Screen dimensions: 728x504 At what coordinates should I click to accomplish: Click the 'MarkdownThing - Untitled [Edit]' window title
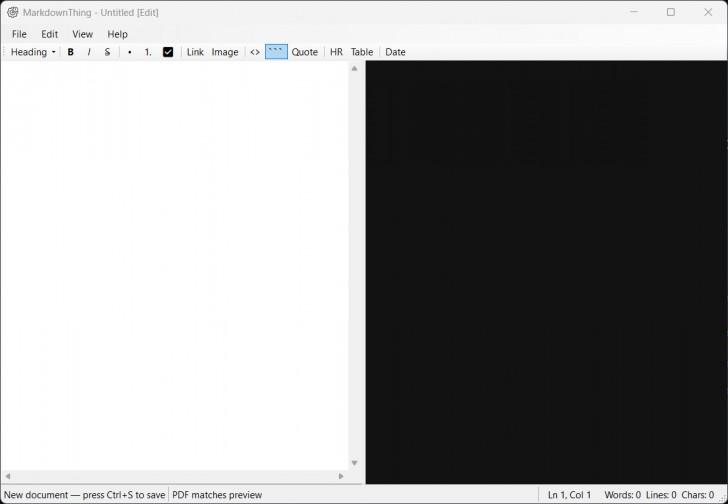(91, 13)
